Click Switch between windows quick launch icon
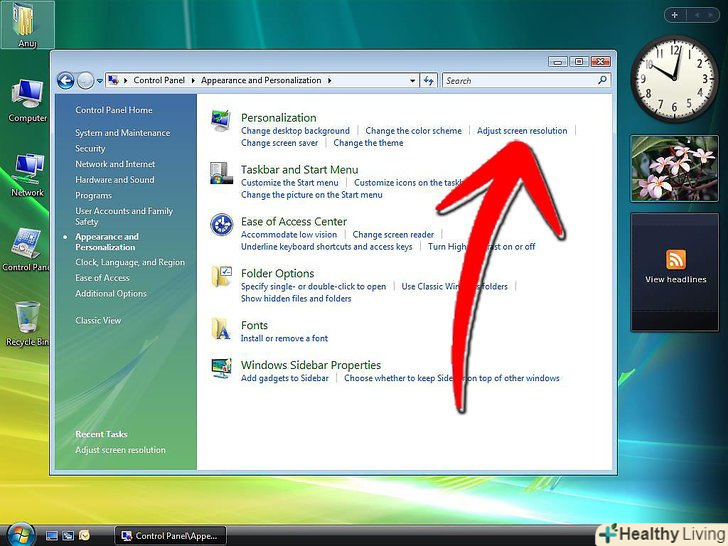The image size is (728, 546). pos(68,536)
